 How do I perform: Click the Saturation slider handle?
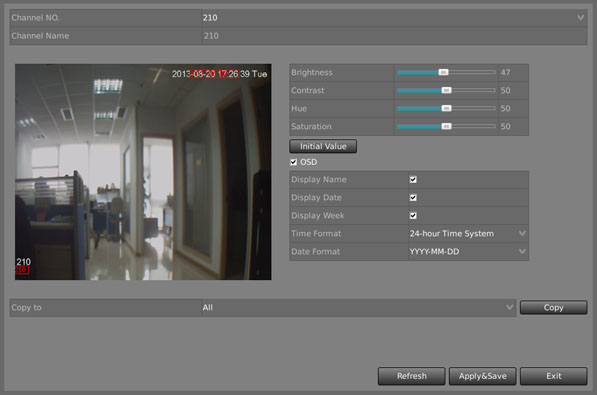pyautogui.click(x=446, y=126)
